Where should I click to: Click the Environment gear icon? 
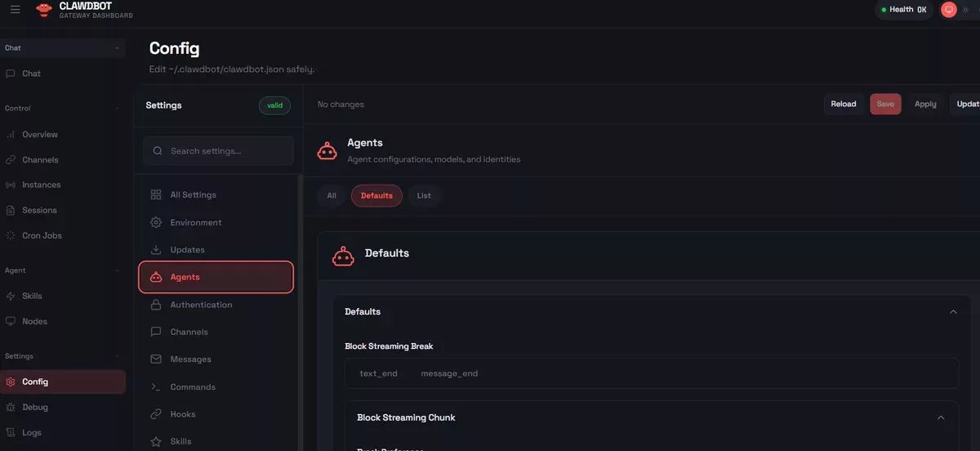pos(156,222)
